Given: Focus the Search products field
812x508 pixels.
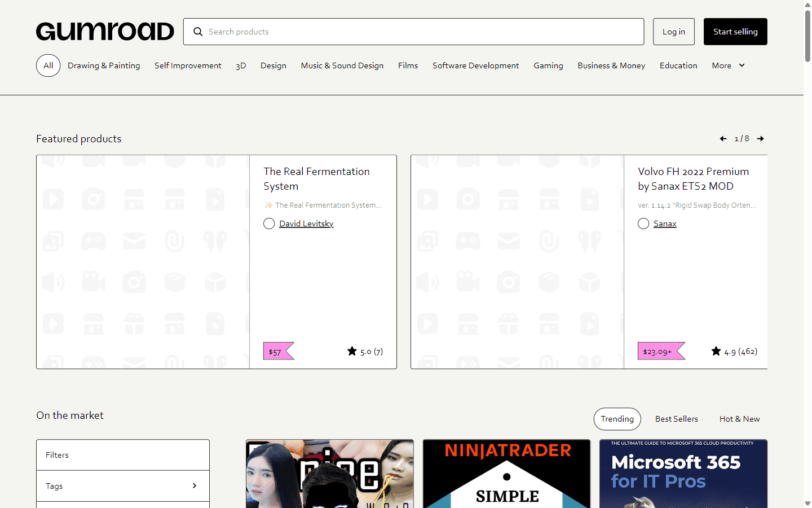Looking at the screenshot, I should click(x=414, y=32).
